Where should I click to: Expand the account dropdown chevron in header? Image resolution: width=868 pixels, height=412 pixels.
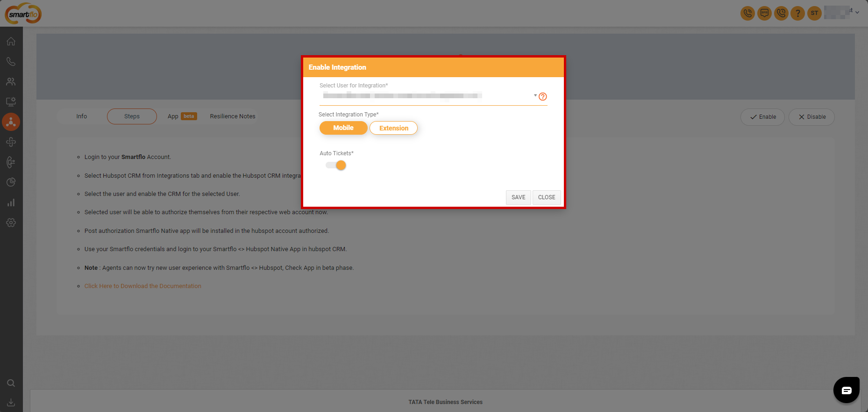(857, 13)
